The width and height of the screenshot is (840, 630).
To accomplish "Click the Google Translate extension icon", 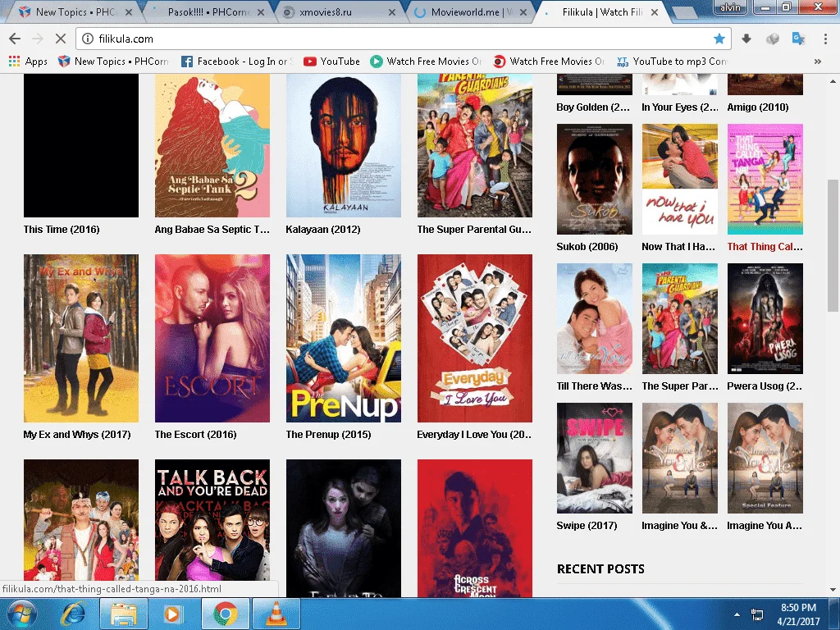I will coord(798,39).
